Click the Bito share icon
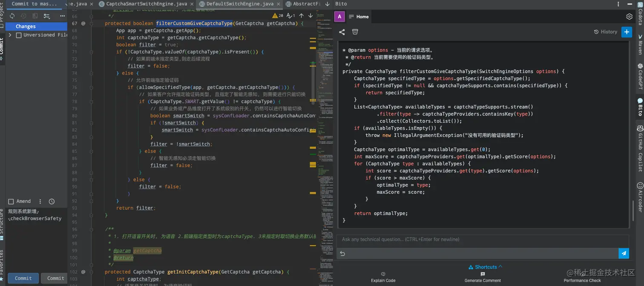 [342, 32]
